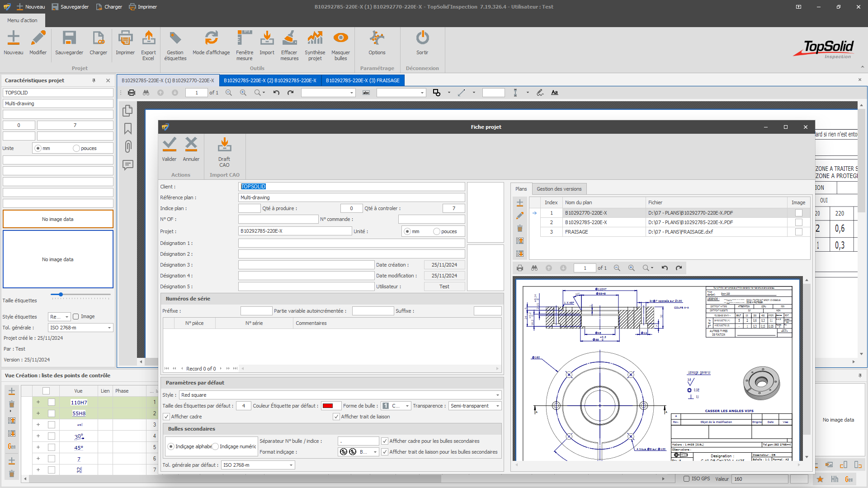Expand the 110H7 row
The width and height of the screenshot is (868, 488).
pos(38,402)
